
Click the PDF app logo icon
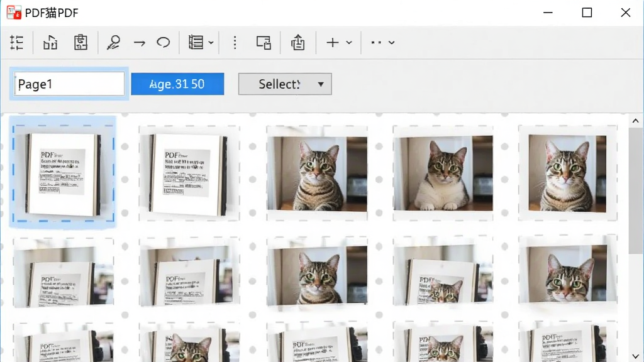pos(14,13)
